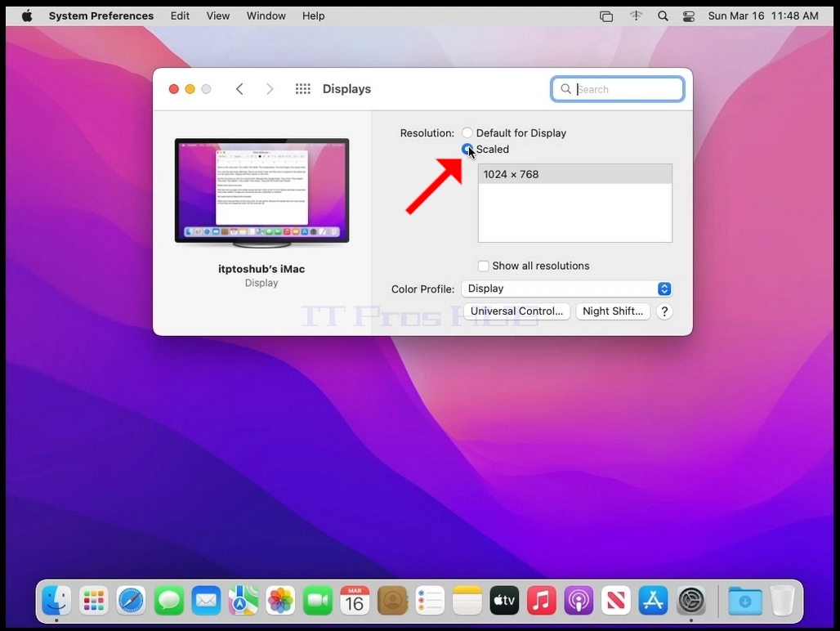Viewport: 840px width, 631px height.
Task: Open Calendar showing MAR 16
Action: pos(355,601)
